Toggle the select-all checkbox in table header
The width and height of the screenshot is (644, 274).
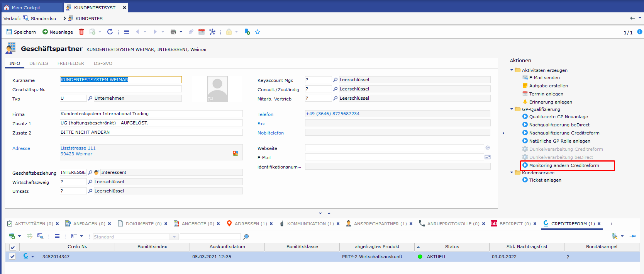(12, 247)
